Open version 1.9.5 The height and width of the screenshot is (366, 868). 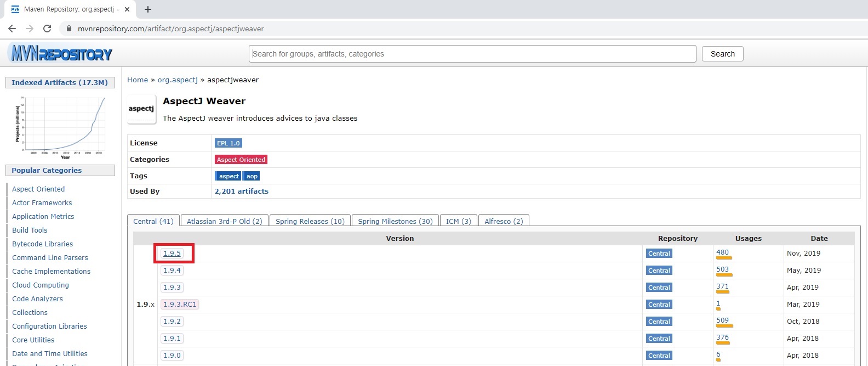pyautogui.click(x=172, y=254)
